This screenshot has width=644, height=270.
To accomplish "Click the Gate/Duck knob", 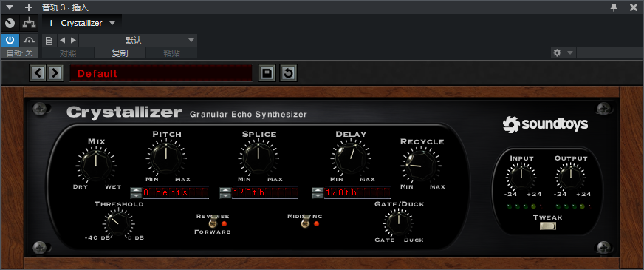I will tap(398, 223).
